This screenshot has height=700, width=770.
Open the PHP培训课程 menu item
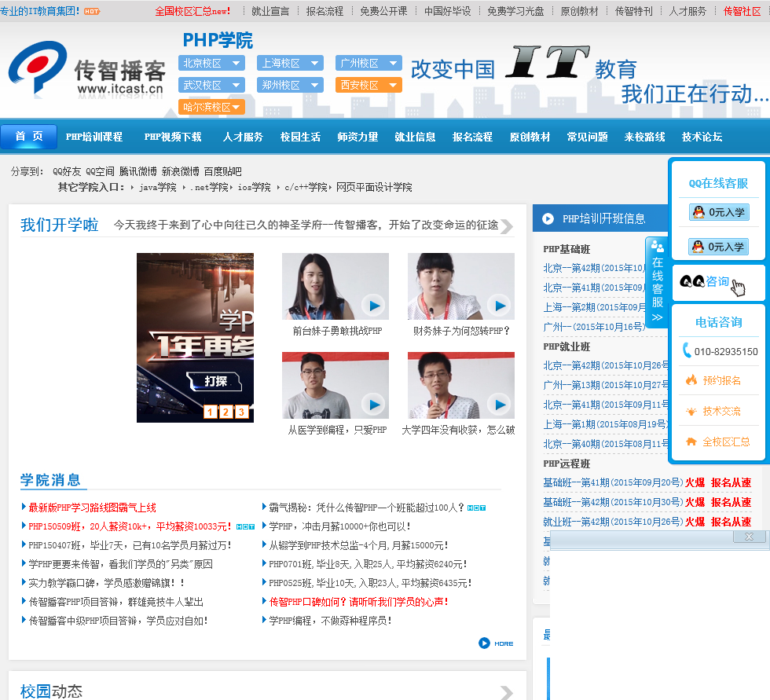[x=94, y=137]
